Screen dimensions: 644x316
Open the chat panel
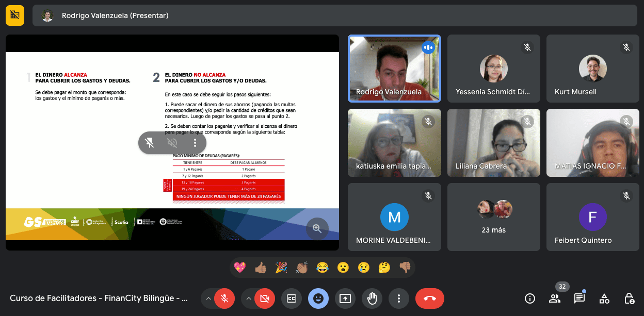pos(579,298)
